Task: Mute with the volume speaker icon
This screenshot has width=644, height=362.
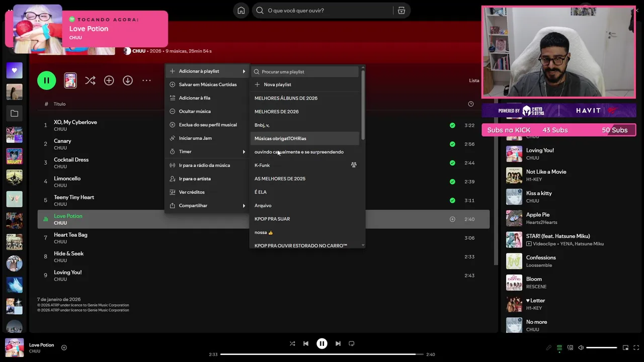Action: 581,347
